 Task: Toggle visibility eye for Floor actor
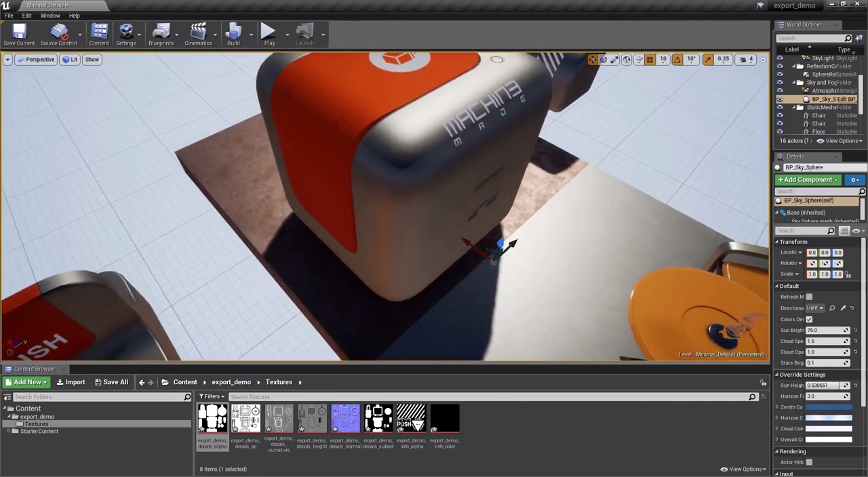[x=779, y=131]
